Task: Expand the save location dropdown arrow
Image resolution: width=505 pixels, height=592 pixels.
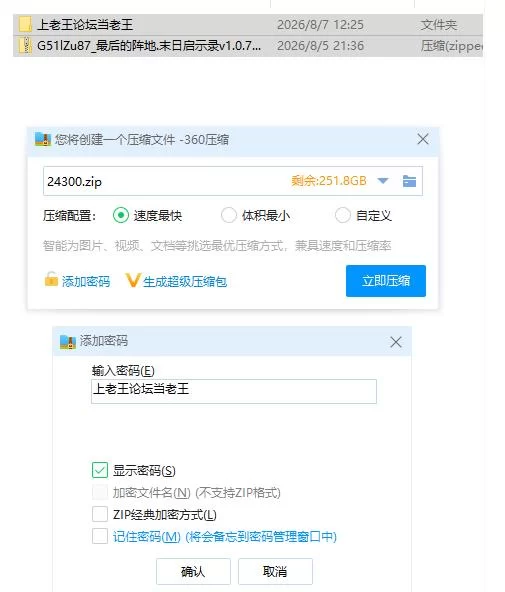Action: [x=383, y=181]
